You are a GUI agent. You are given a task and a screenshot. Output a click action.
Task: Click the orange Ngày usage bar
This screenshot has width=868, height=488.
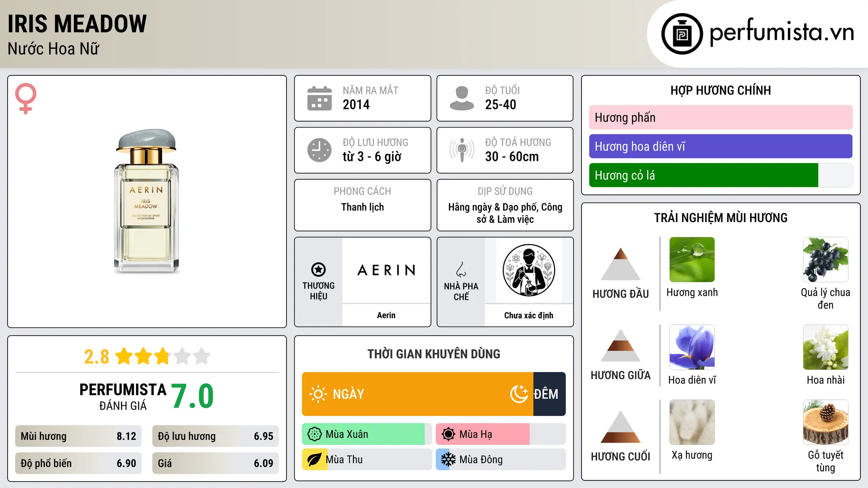coord(417,394)
